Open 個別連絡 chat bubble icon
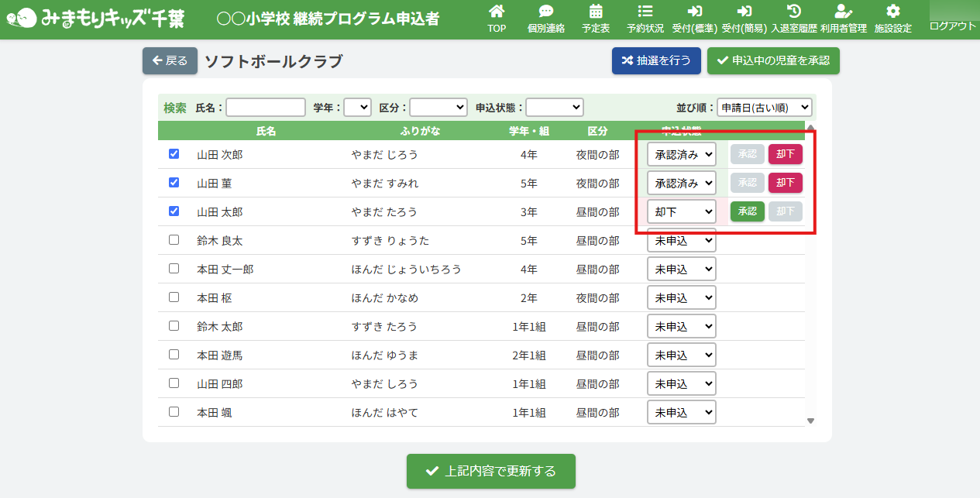Viewport: 980px width, 498px height. (x=546, y=12)
